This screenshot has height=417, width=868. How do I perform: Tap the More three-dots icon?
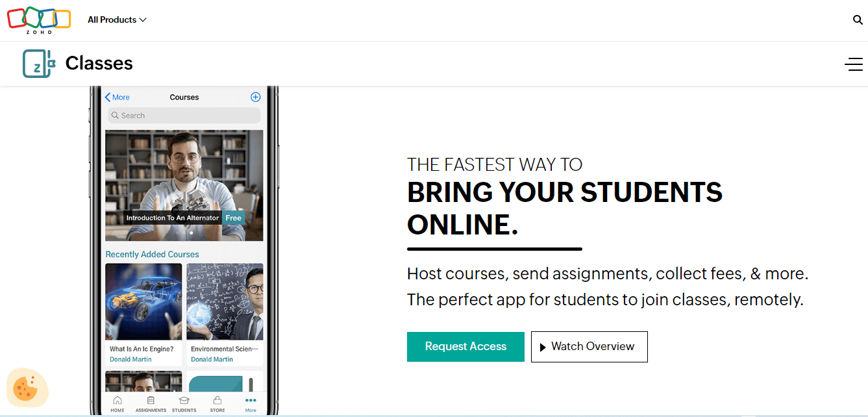coord(251,401)
